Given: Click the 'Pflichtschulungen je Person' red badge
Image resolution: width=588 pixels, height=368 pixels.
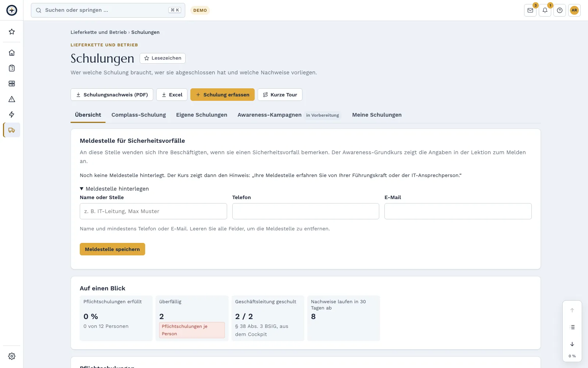Looking at the screenshot, I should click(x=192, y=330).
